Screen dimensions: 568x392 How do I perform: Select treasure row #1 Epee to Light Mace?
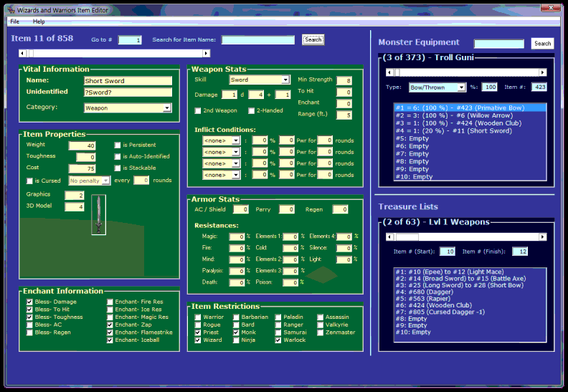point(470,272)
